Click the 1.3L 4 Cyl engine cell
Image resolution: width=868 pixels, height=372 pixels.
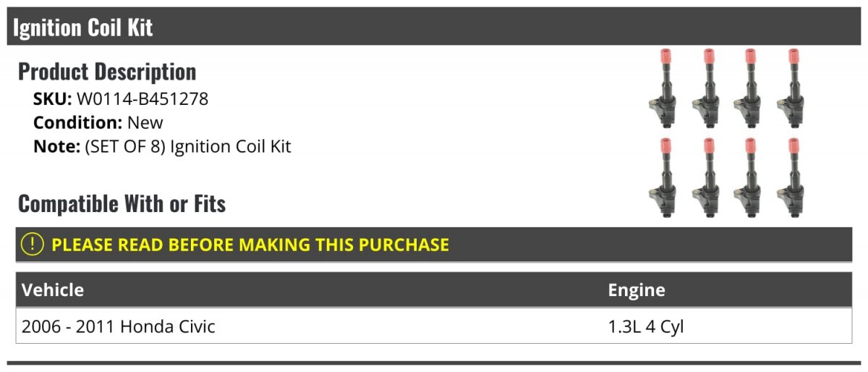tap(645, 326)
